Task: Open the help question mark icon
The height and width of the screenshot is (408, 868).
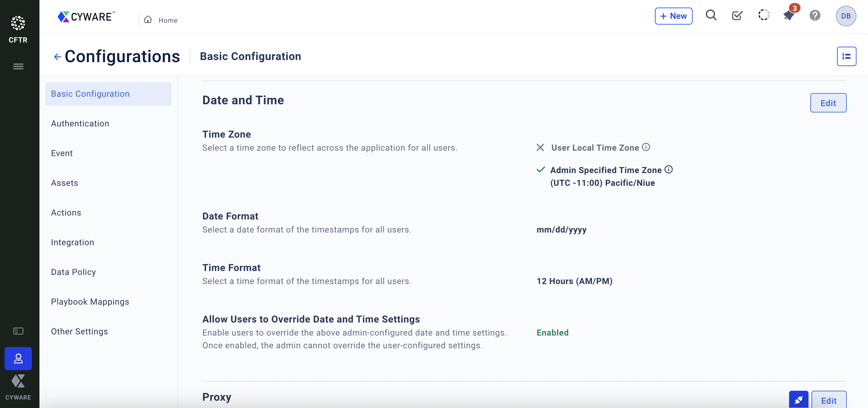Action: [x=815, y=15]
